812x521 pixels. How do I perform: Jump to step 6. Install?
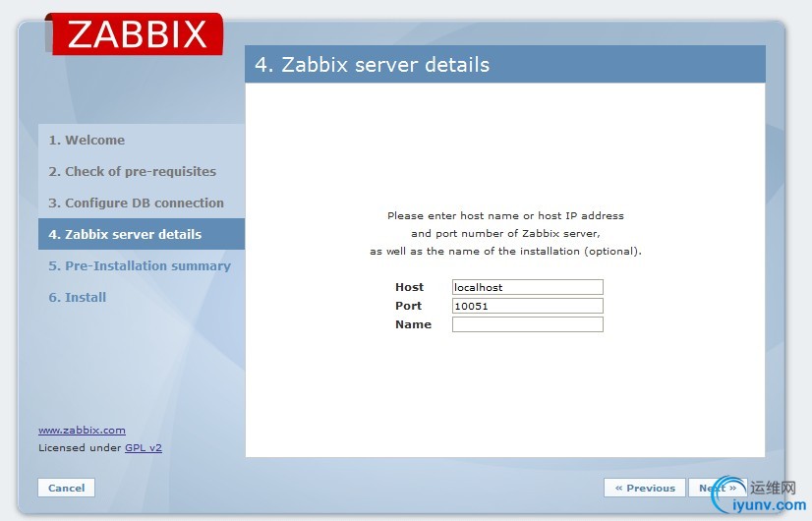coord(77,297)
